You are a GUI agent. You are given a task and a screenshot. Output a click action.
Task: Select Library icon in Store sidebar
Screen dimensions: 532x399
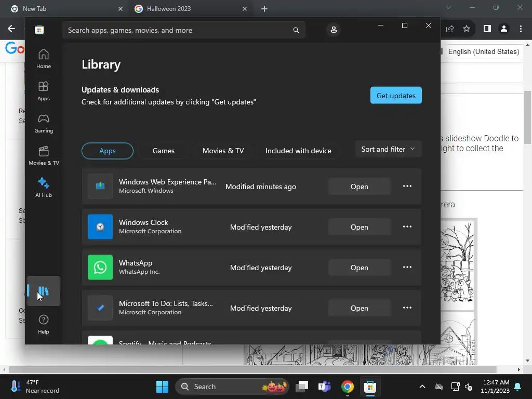click(44, 291)
